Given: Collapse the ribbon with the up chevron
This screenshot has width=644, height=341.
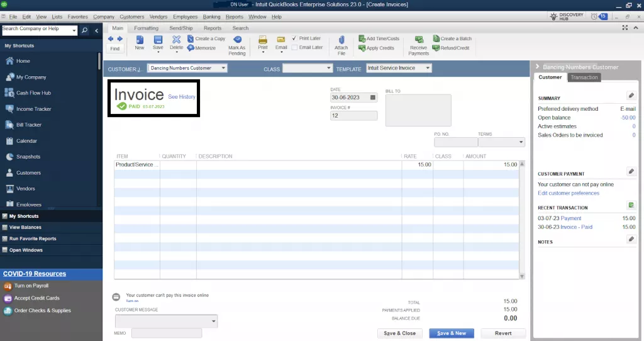Looking at the screenshot, I should (636, 28).
